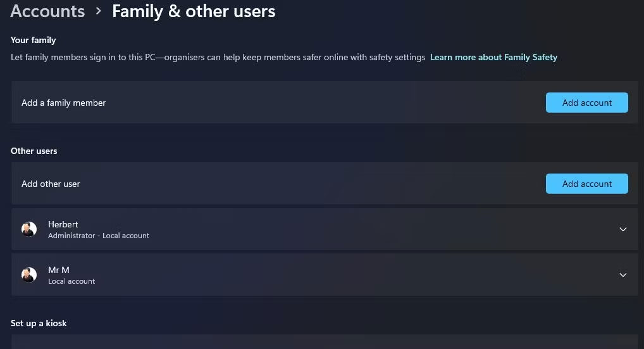Click the Administrator - Local account subtitle
The width and height of the screenshot is (644, 349).
[99, 236]
